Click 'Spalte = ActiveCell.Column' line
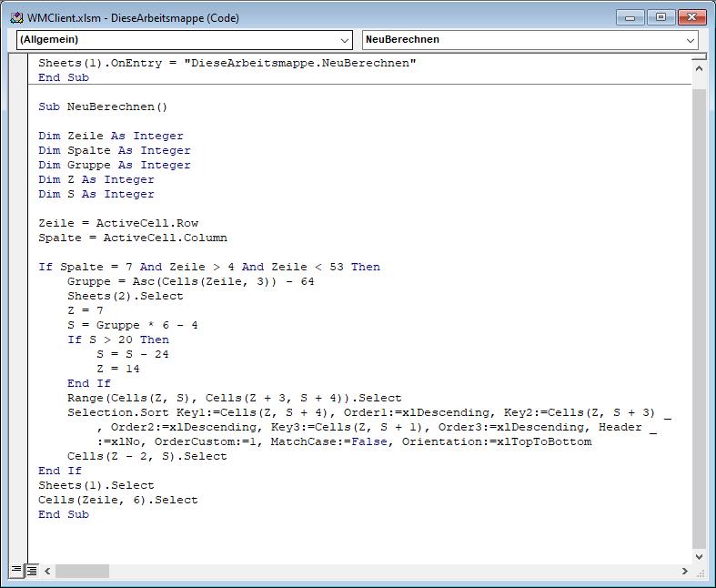Screen dimensions: 716x588 coord(133,238)
